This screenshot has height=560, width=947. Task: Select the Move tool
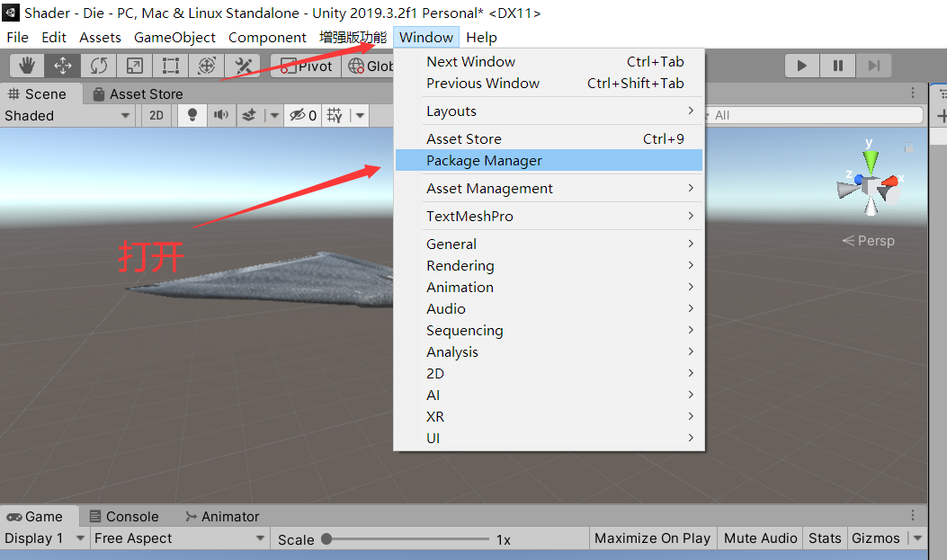pyautogui.click(x=61, y=65)
